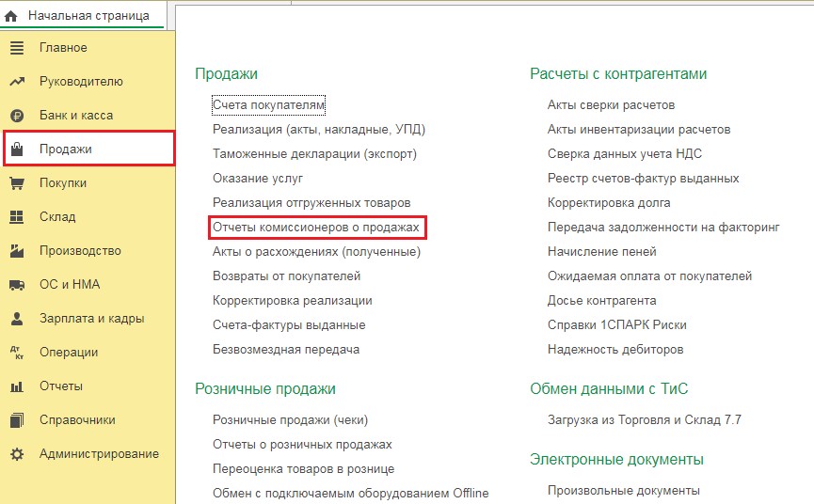Open the Отчеты section

[88, 386]
